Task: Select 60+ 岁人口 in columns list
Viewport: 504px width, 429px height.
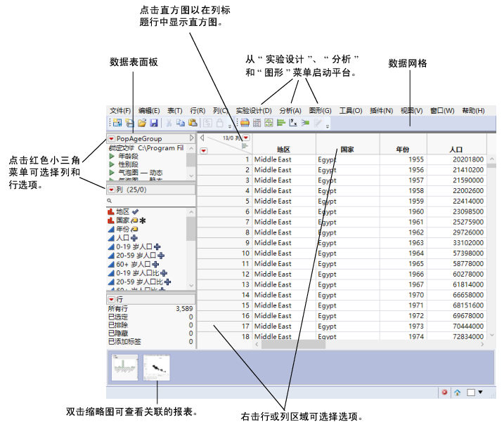Action: [134, 264]
